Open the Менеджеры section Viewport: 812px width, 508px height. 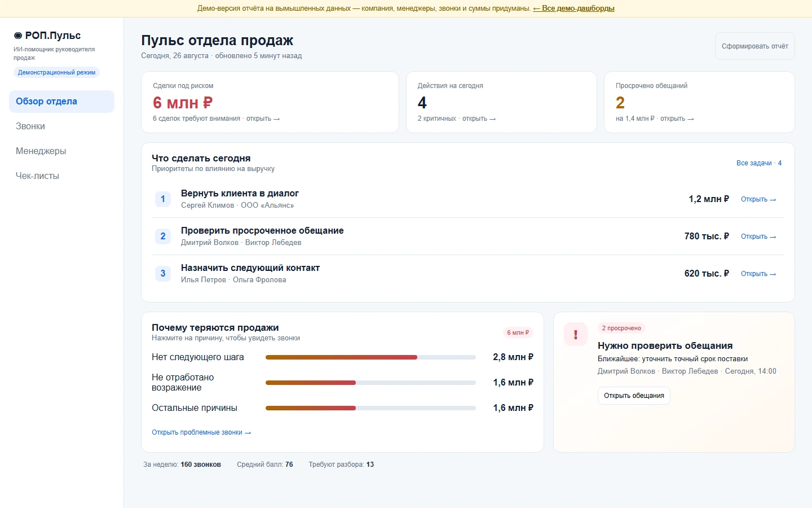pos(61,151)
